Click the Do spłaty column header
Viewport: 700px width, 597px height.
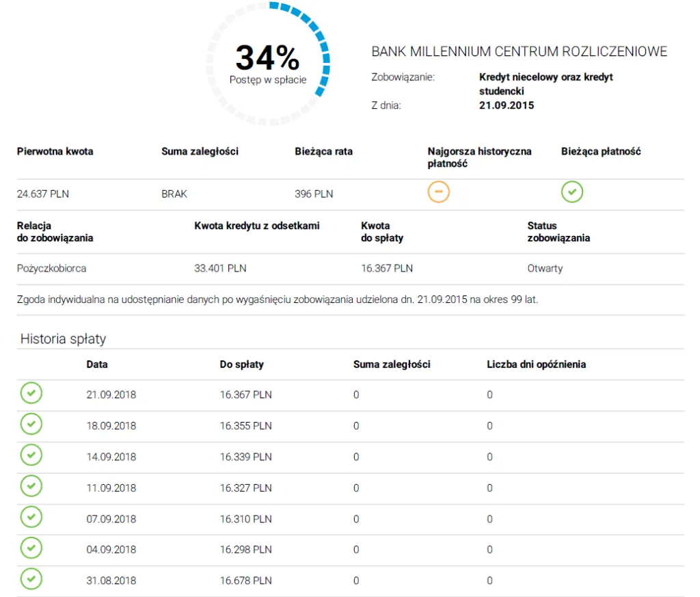pyautogui.click(x=241, y=364)
